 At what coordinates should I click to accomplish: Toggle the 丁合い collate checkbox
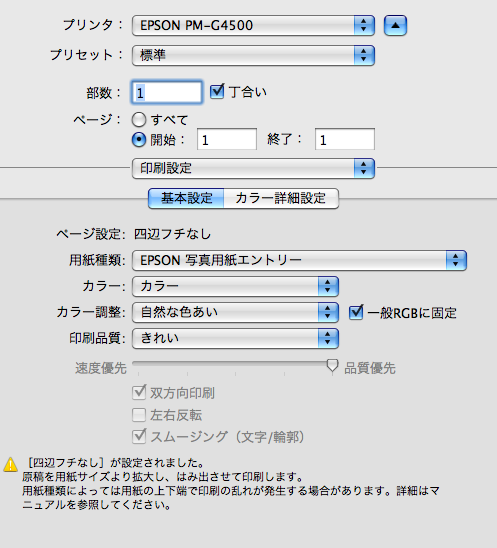(x=217, y=92)
